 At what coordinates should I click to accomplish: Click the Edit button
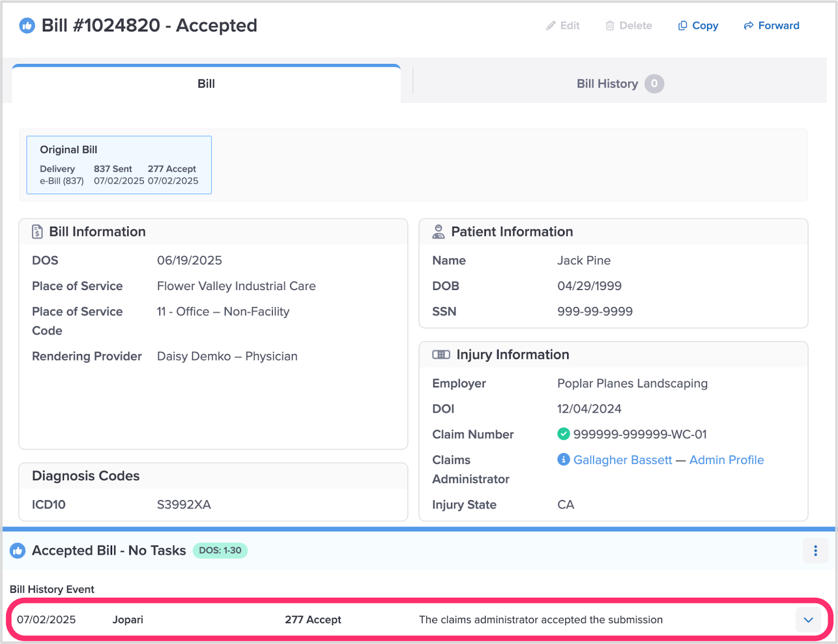pos(563,26)
